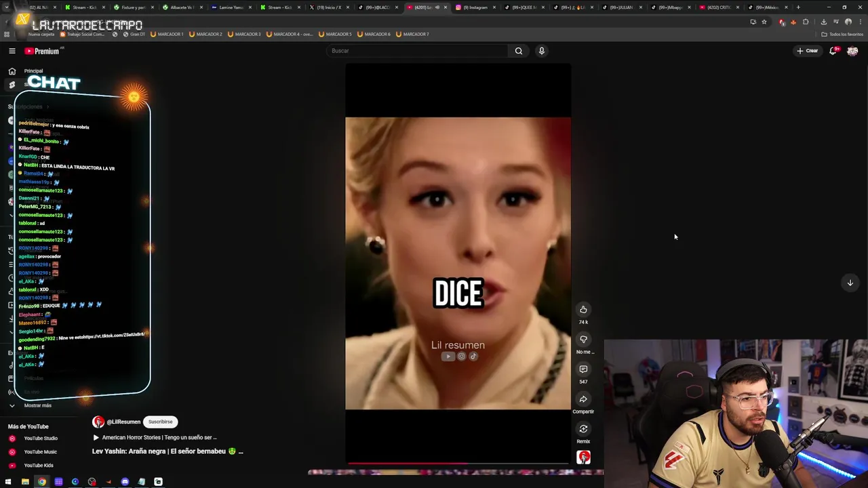
Task: Click Short title Lev Yashin: Araña negra
Action: coord(167,451)
